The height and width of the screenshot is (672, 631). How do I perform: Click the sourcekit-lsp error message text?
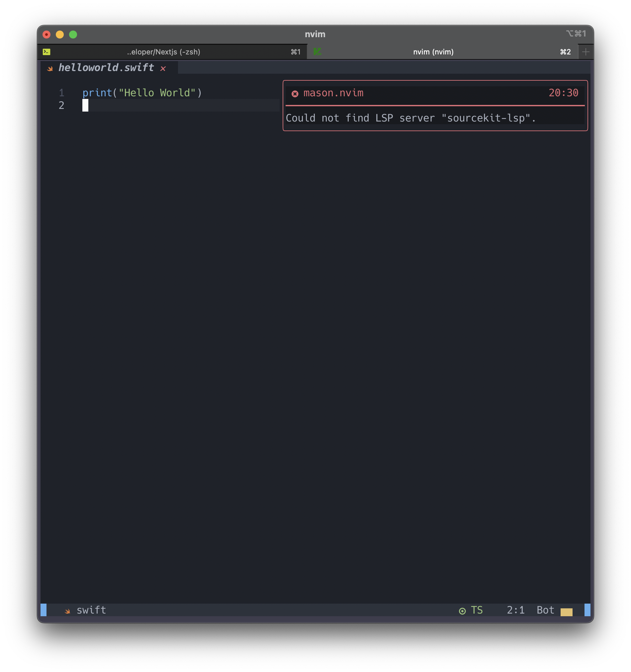coord(411,118)
